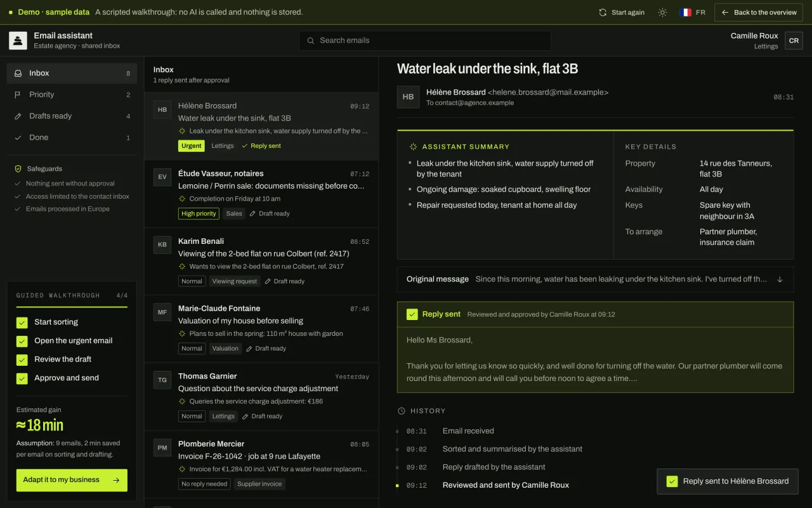Click the Priority flag icon
Image resolution: width=812 pixels, height=508 pixels.
pyautogui.click(x=18, y=95)
